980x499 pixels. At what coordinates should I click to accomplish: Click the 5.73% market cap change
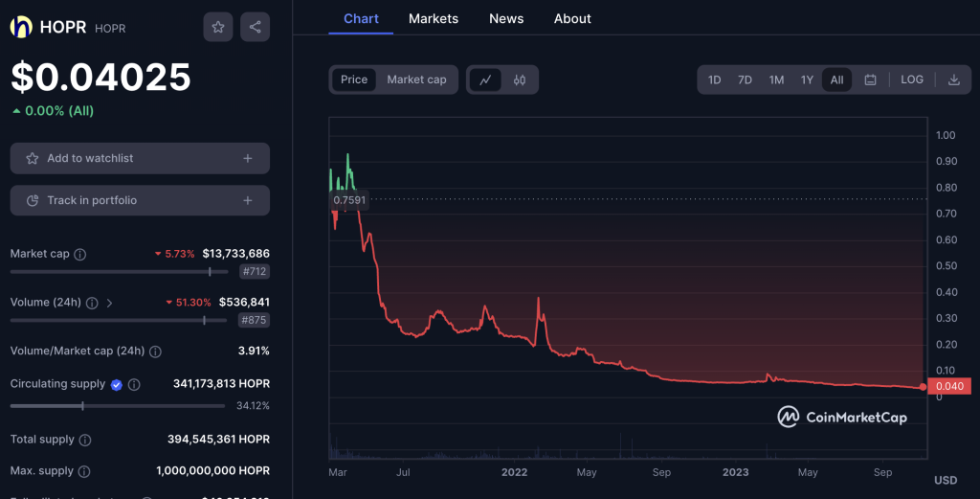tap(175, 254)
